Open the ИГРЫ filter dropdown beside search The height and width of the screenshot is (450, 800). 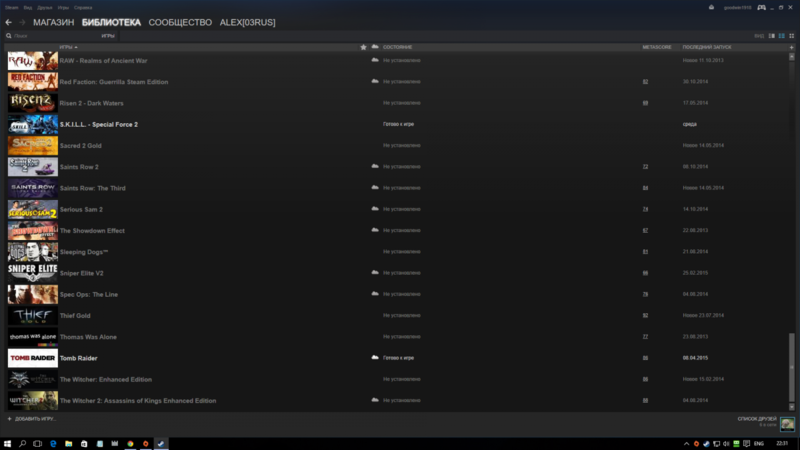coord(108,36)
